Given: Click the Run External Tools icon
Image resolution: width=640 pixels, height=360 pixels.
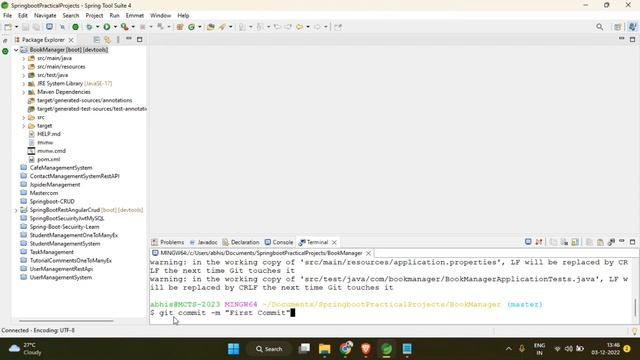Looking at the screenshot, I should tap(124, 27).
